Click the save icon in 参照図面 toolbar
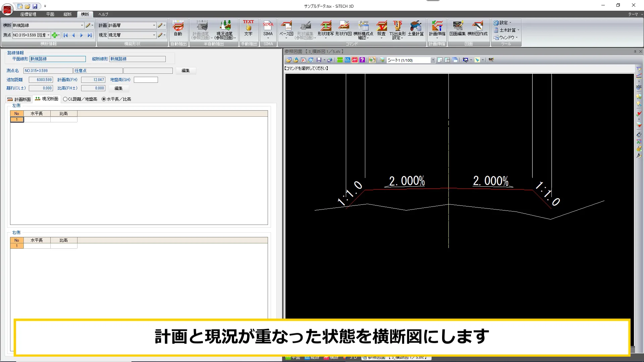The height and width of the screenshot is (362, 644). pos(319,60)
